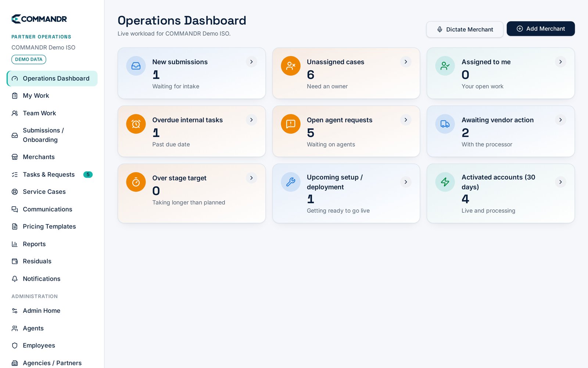Screen dimensions: 588x368
Task: Click the Add Merchant button
Action: (x=541, y=29)
